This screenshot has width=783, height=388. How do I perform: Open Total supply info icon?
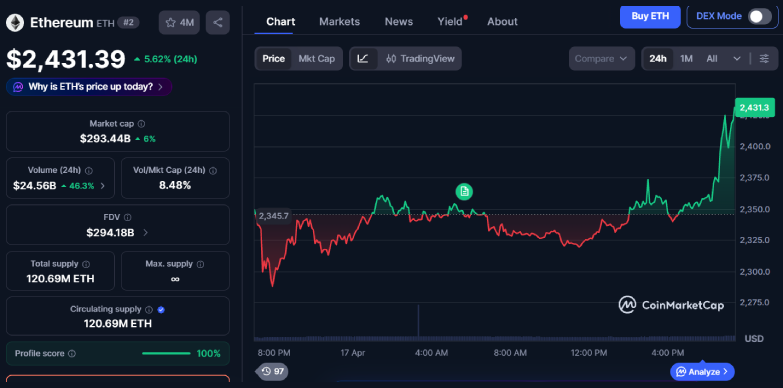(x=86, y=264)
